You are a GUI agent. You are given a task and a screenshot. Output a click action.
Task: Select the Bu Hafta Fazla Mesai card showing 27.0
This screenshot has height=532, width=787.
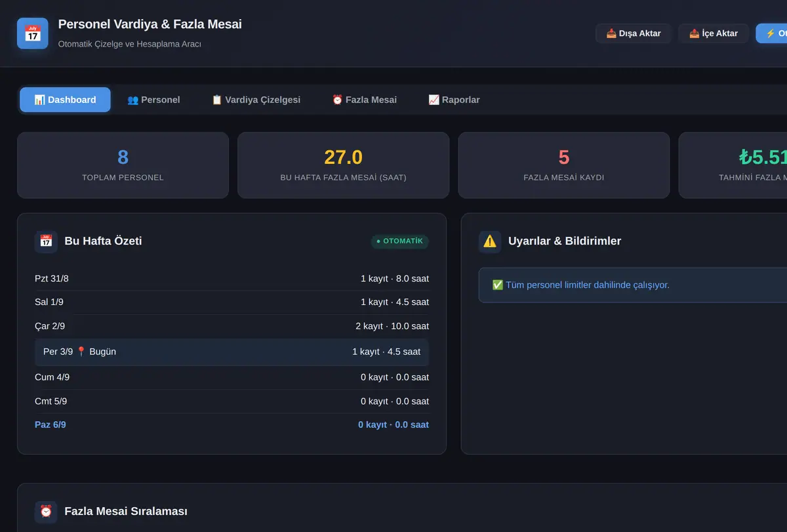point(343,165)
